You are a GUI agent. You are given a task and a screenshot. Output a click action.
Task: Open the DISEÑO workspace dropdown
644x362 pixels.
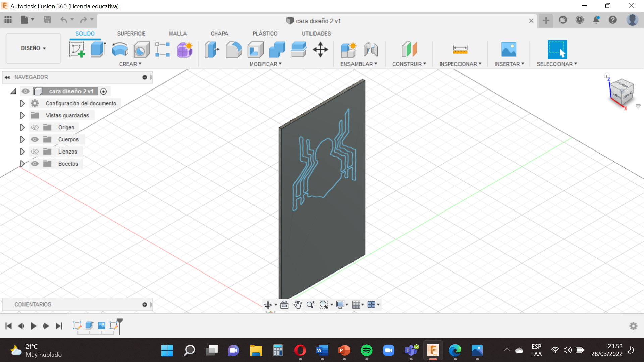33,48
